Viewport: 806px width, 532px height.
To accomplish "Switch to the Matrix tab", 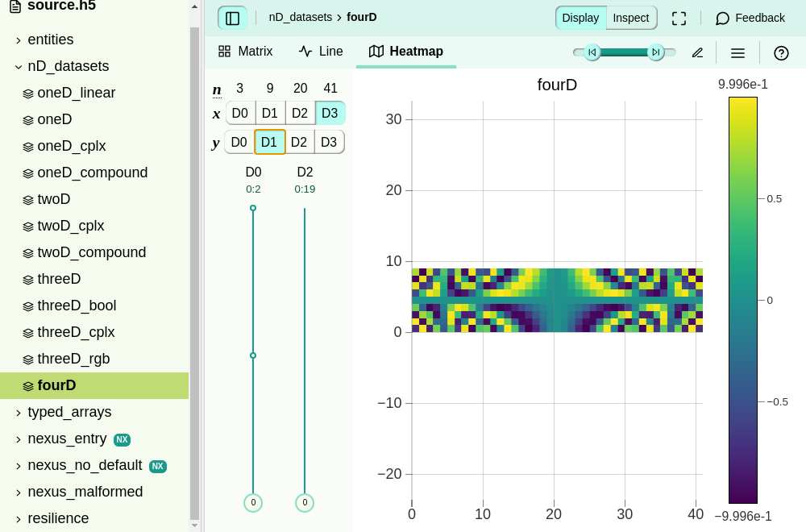I will pos(246,52).
